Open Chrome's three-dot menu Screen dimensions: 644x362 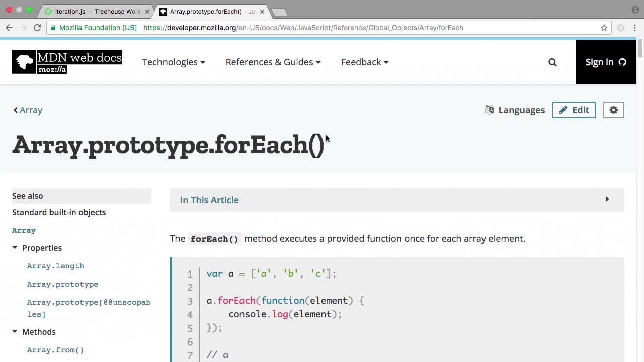coord(635,28)
